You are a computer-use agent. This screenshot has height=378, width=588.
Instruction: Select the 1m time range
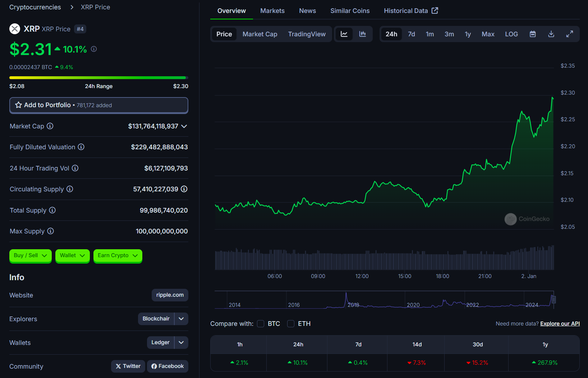point(430,34)
